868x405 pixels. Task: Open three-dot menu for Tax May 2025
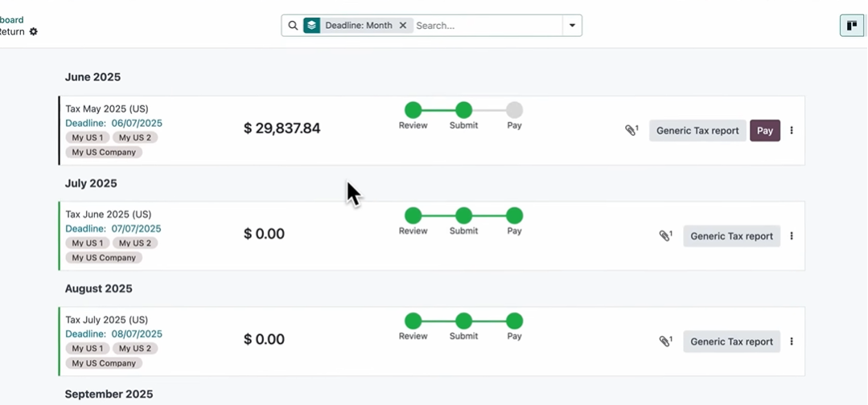coord(792,130)
